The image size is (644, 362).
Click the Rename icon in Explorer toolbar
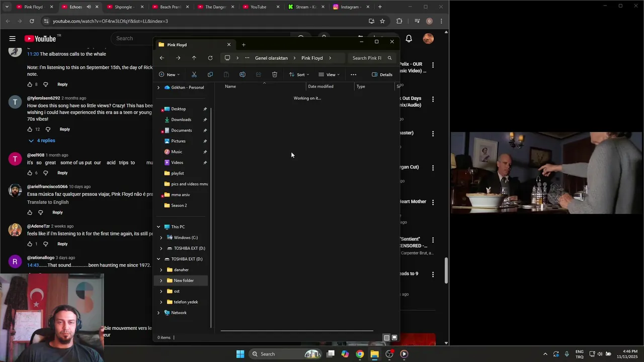click(x=242, y=74)
